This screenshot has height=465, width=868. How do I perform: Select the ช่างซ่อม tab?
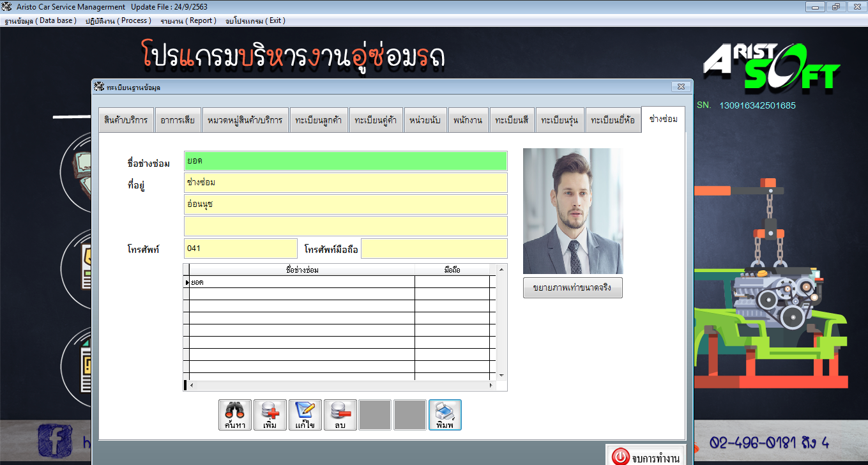[x=663, y=119]
